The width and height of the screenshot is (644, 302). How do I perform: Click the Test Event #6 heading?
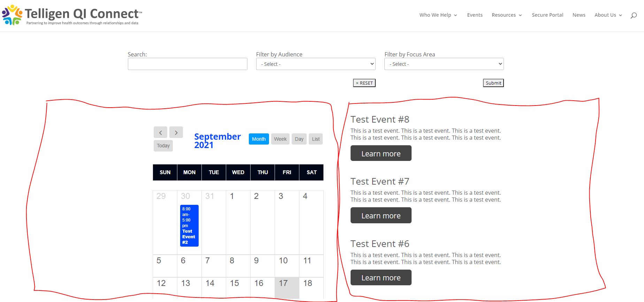click(x=380, y=244)
